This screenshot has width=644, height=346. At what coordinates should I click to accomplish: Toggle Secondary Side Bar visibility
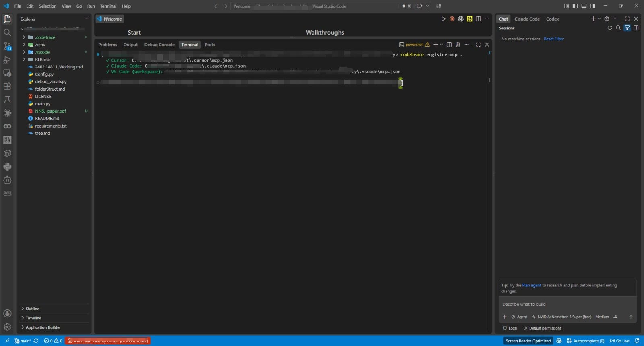(592, 6)
